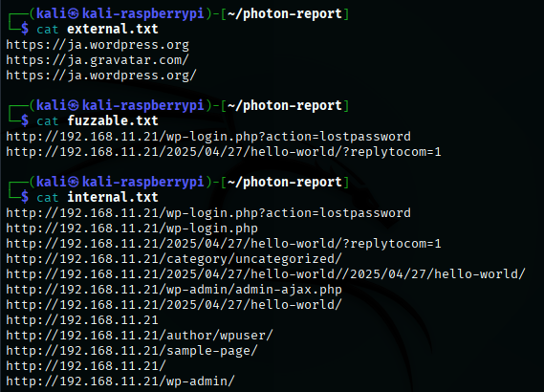Open replytocom=1 URL under fuzzable.txt output

224,152
